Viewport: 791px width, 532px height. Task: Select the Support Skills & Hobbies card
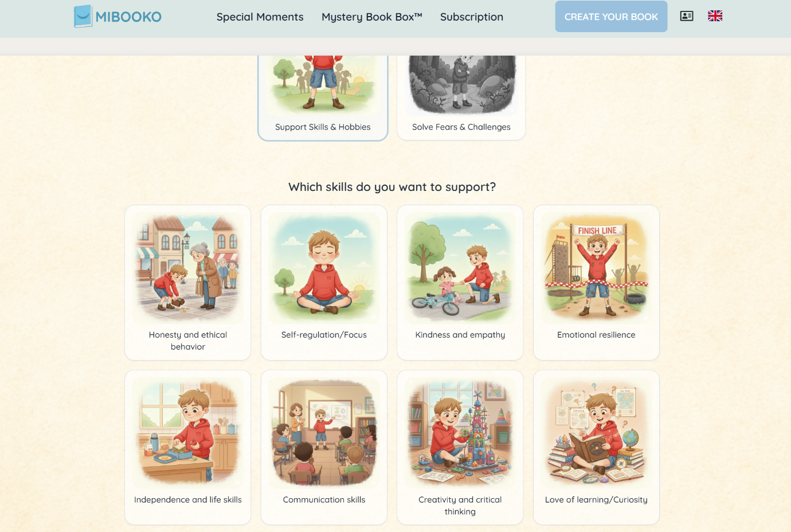tap(323, 97)
